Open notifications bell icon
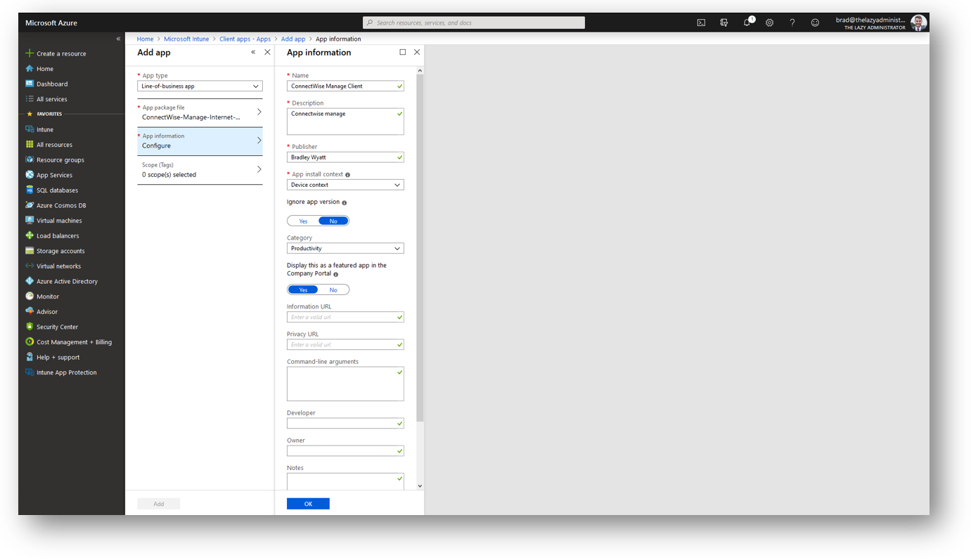The width and height of the screenshot is (971, 560). 747,22
